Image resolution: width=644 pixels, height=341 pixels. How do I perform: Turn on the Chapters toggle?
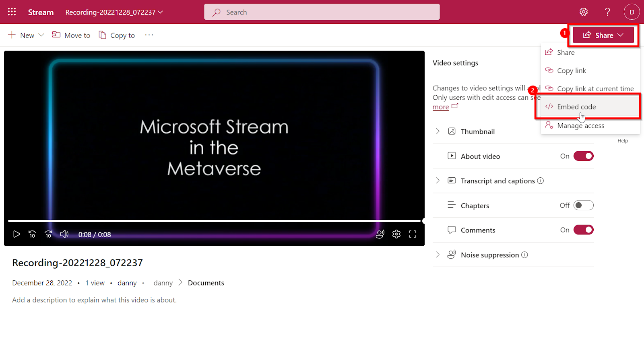tap(583, 205)
